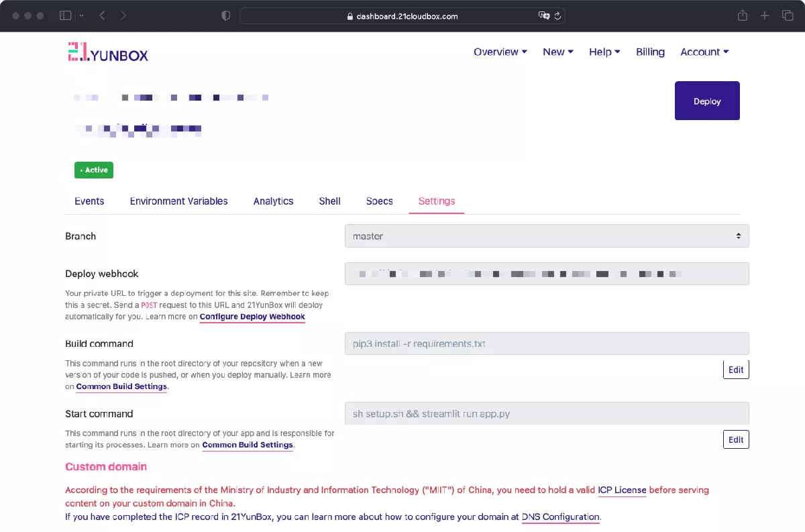
Task: Open the master branch selector
Action: pos(546,236)
